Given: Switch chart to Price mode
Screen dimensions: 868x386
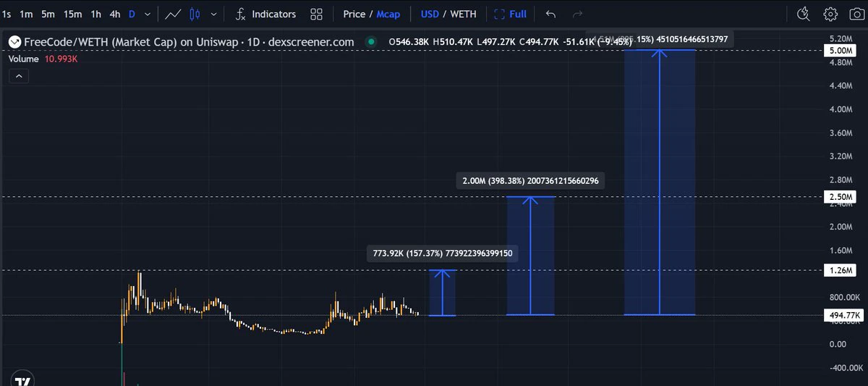Looking at the screenshot, I should click(x=354, y=14).
